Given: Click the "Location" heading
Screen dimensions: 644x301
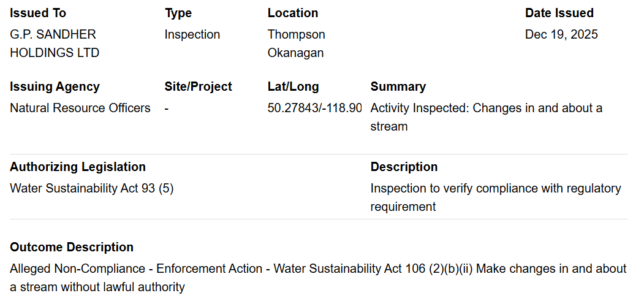Looking at the screenshot, I should point(292,13).
